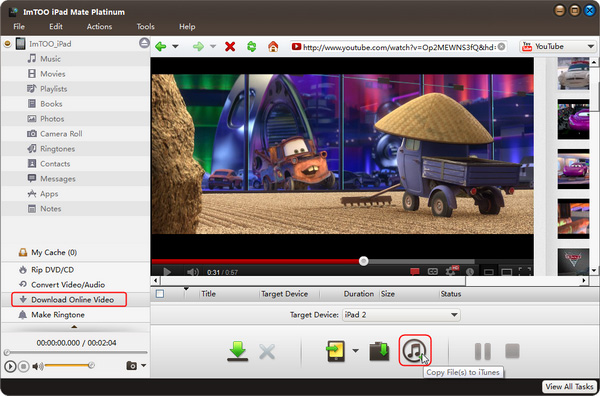Copy files to device icon

click(336, 351)
